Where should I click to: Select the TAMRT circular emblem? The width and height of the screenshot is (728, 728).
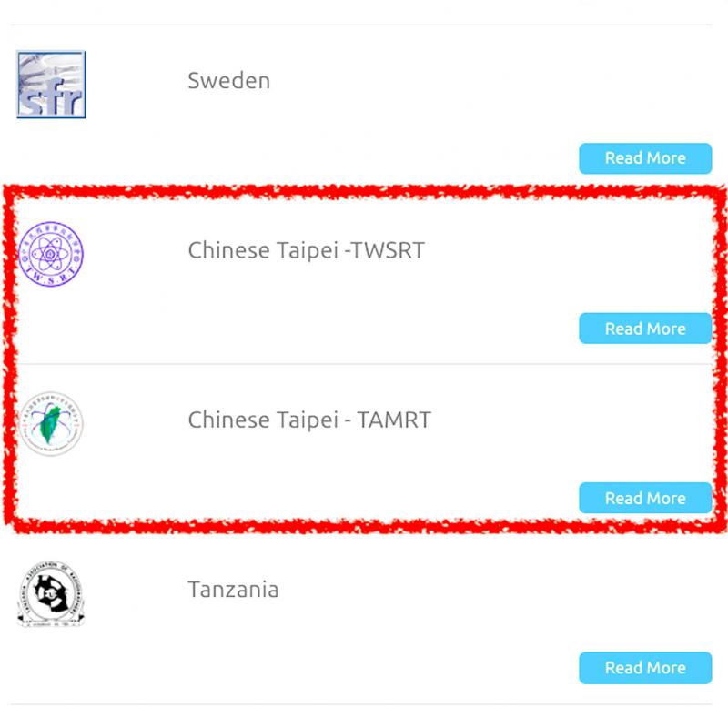51,423
